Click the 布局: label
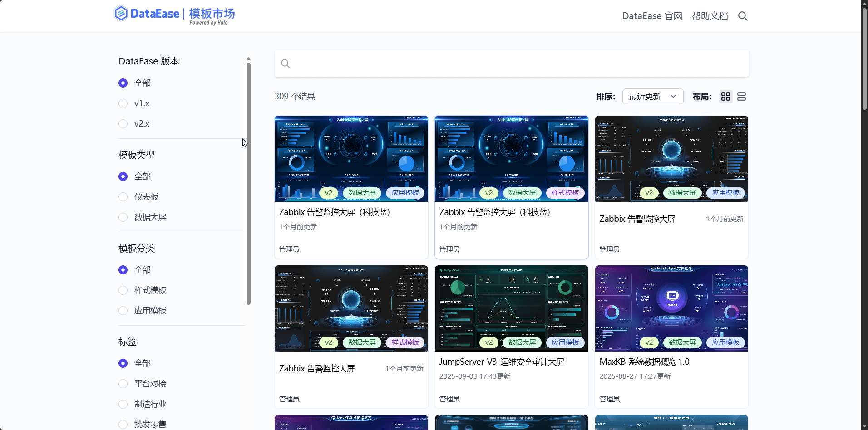The height and width of the screenshot is (430, 868). (x=702, y=97)
